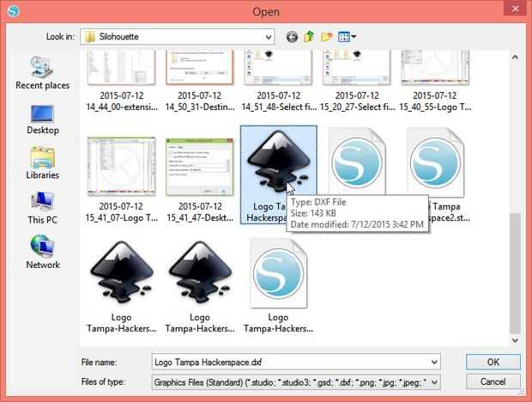This screenshot has height=402, width=532.
Task: Select the 15_41_07-Logo T... file
Action: pyautogui.click(x=122, y=180)
